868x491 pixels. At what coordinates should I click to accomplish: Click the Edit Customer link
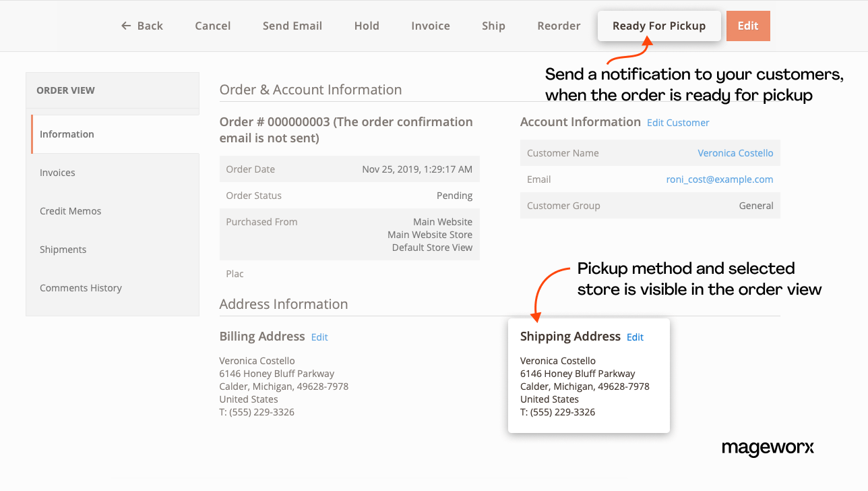(678, 123)
